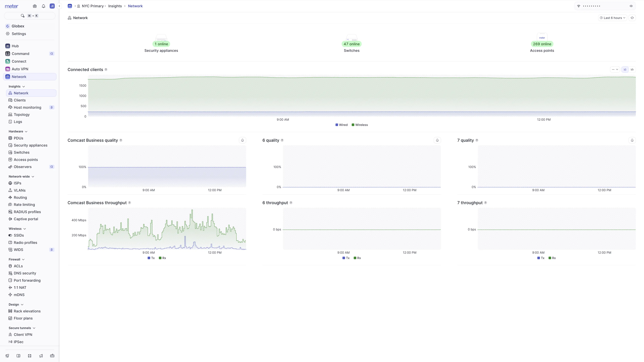Click the megaphone icon in the sidebar footer
Screen dimensions: 644x362
pyautogui.click(x=41, y=356)
